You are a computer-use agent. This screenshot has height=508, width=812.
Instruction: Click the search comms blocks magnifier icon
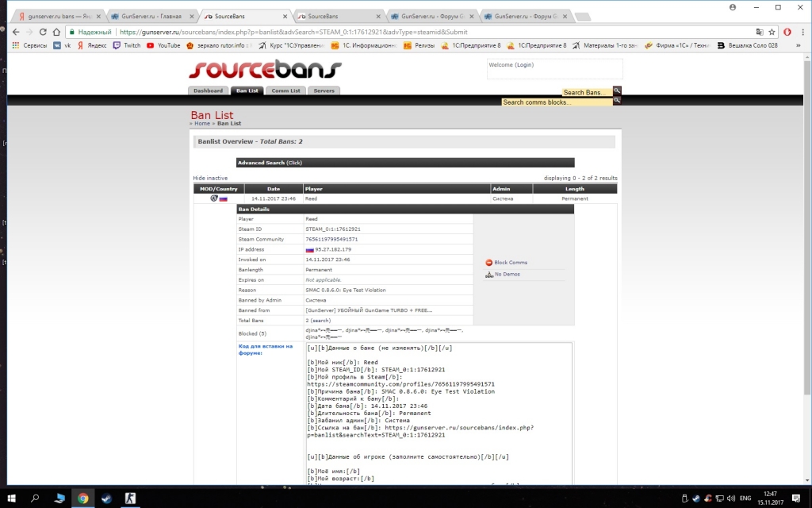tap(617, 101)
